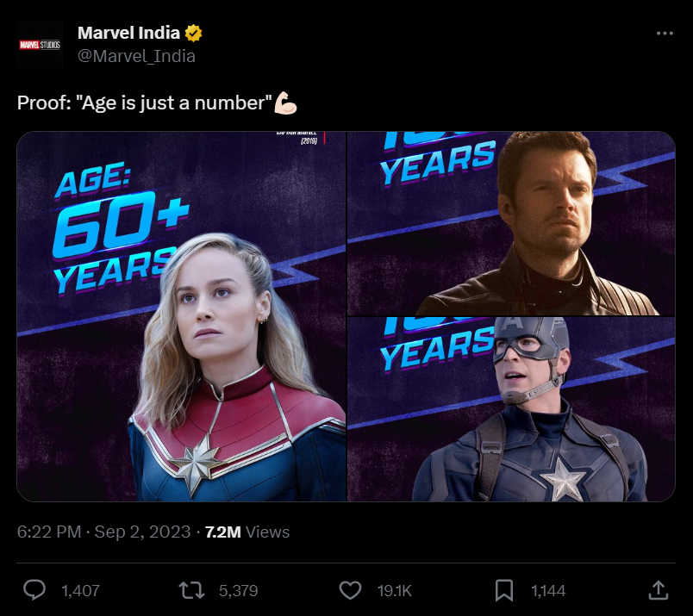Click the bookmark ribbon icon

[506, 590]
